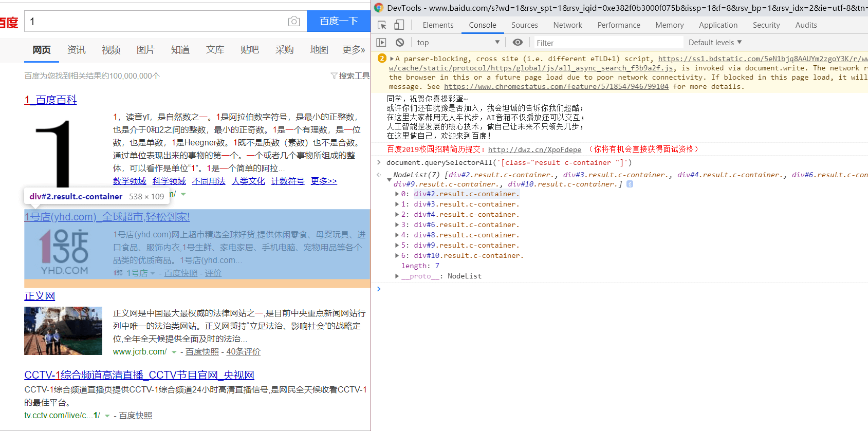Expand NodeList entry 2 div#4

pos(397,214)
